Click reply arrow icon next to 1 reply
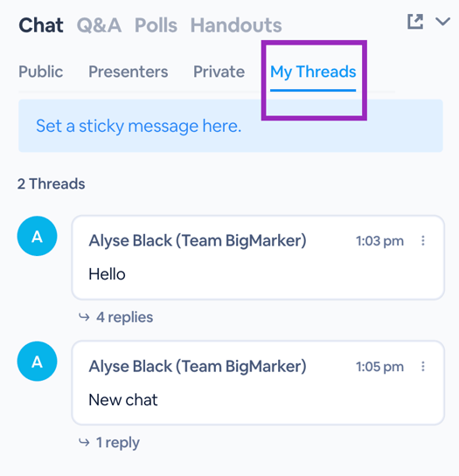 point(84,442)
